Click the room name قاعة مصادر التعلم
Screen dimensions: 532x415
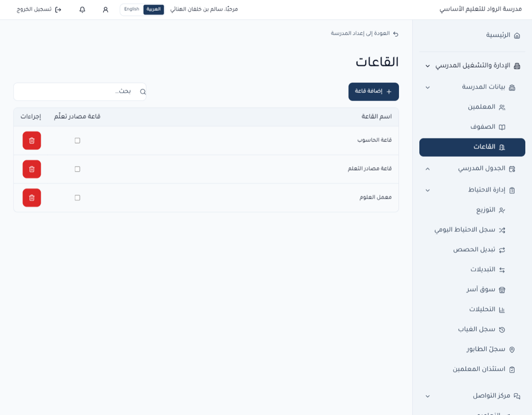370,169
